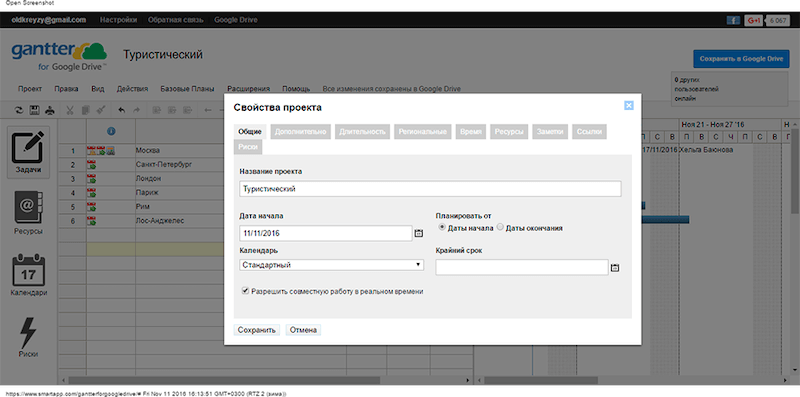Click the paintbrush paste icon

tap(101, 110)
